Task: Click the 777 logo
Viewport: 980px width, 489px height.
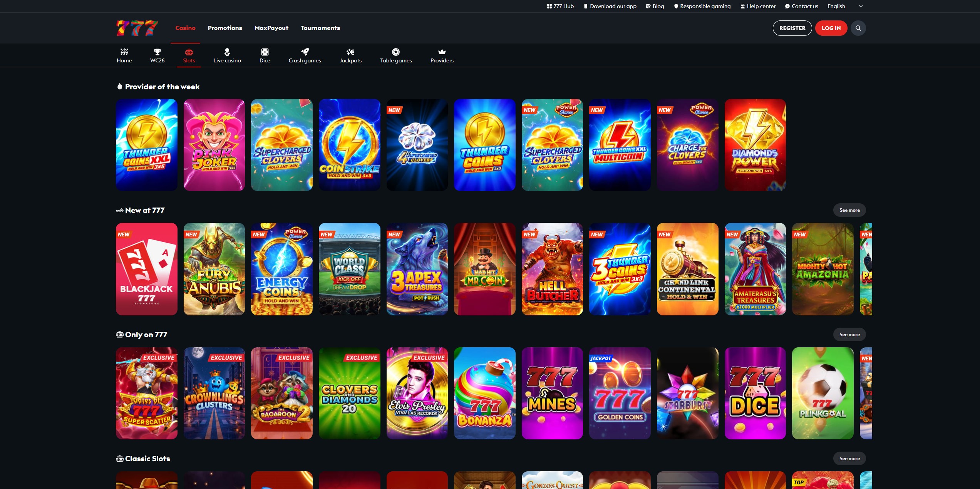Action: pyautogui.click(x=137, y=28)
